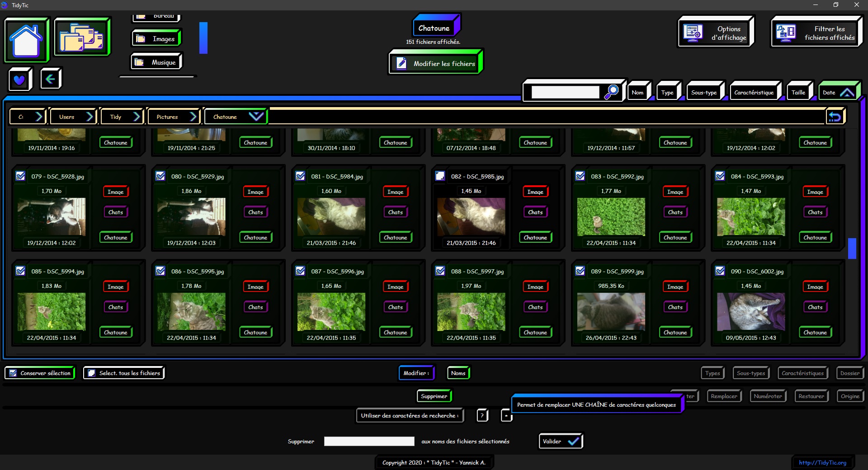
Task: Go back with the left arrow icon
Action: tap(50, 79)
